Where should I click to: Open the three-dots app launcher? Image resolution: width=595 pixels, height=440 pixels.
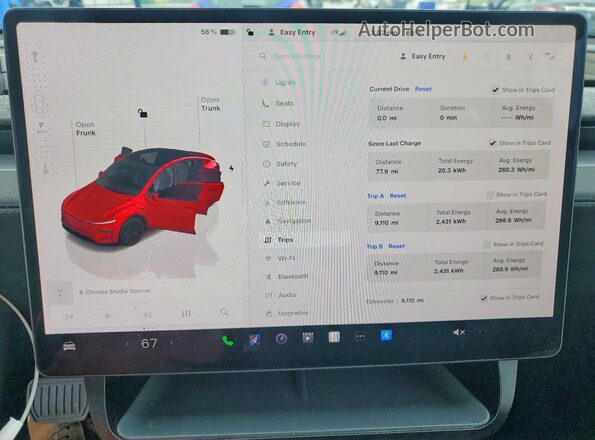pos(360,336)
